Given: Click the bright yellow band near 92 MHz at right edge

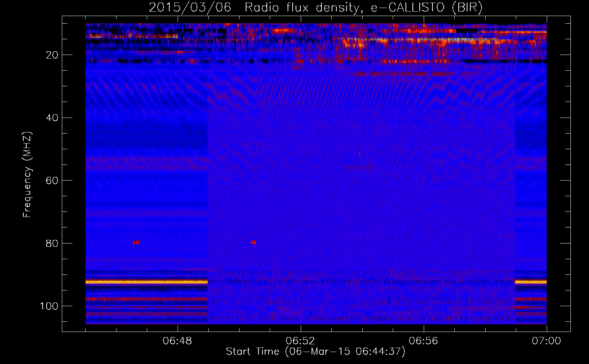Looking at the screenshot, I should point(531,282).
